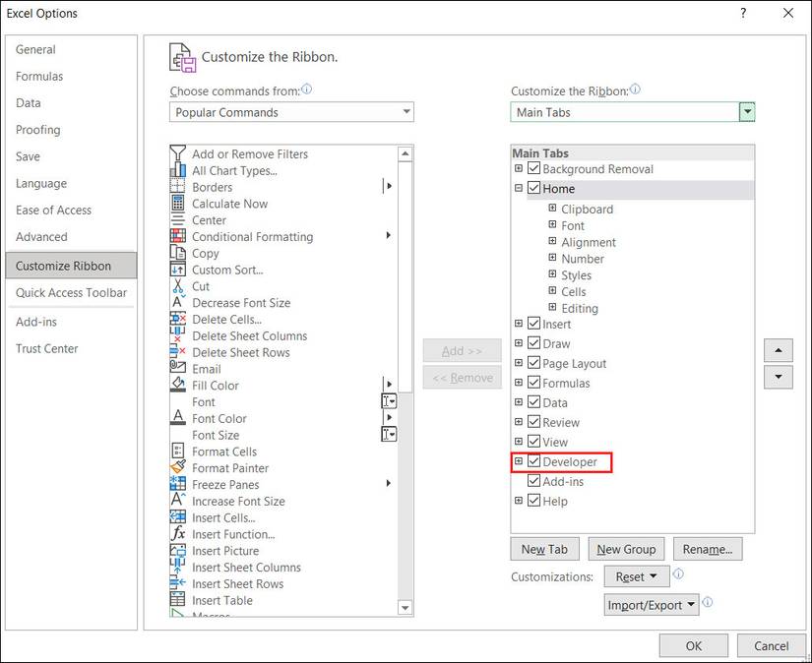812x663 pixels.
Task: Click the Cut scissors icon
Action: point(177,285)
